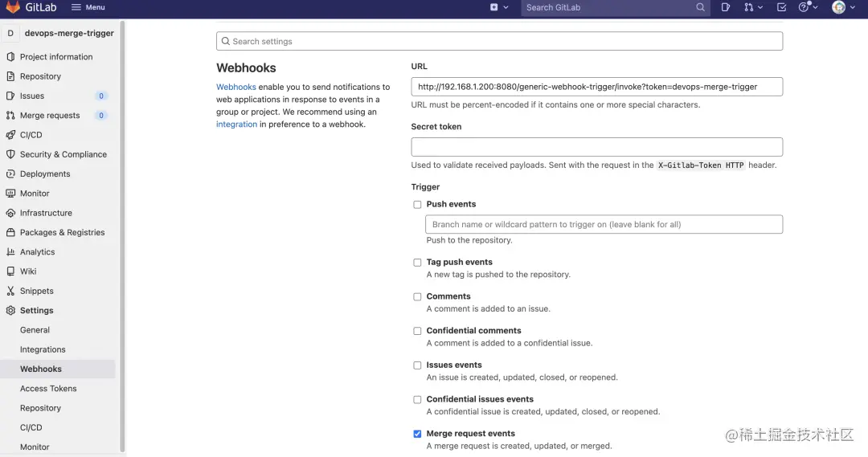
Task: Click the webhook URL input field
Action: click(596, 87)
